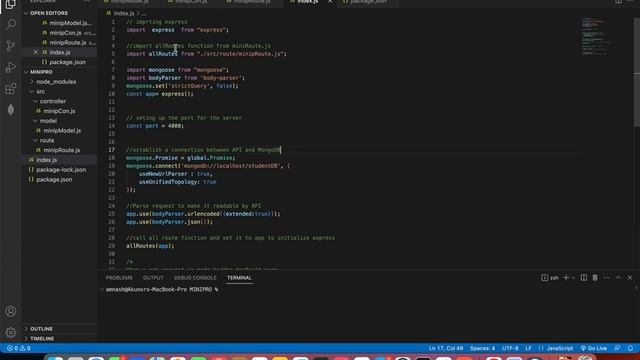
Task: Open the Manage gear settings icon
Action: coord(11,333)
